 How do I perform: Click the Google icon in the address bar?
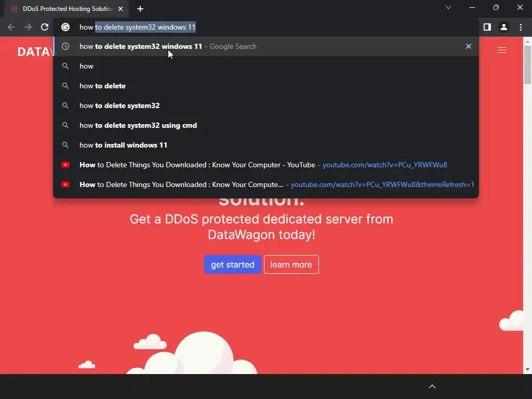point(65,27)
